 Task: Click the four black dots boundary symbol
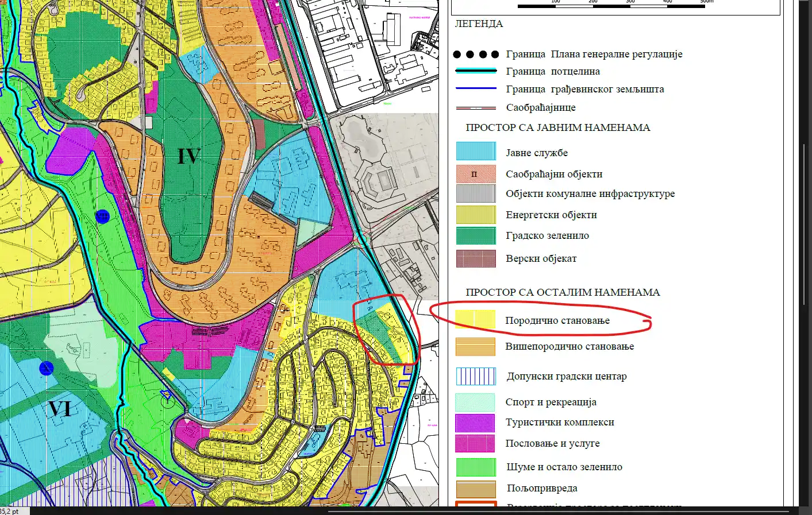476,55
